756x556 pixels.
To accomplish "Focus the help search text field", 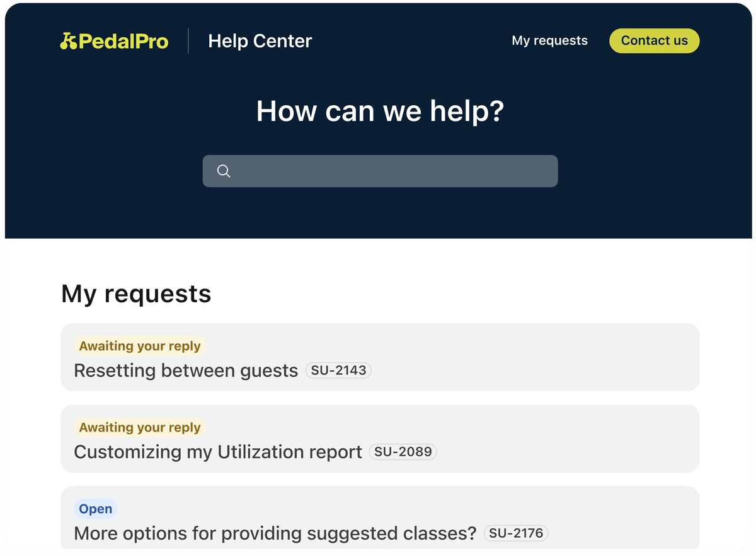I will (391, 171).
